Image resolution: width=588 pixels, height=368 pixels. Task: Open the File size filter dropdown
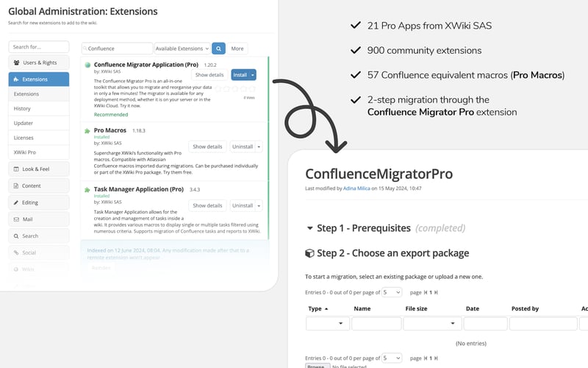click(432, 323)
